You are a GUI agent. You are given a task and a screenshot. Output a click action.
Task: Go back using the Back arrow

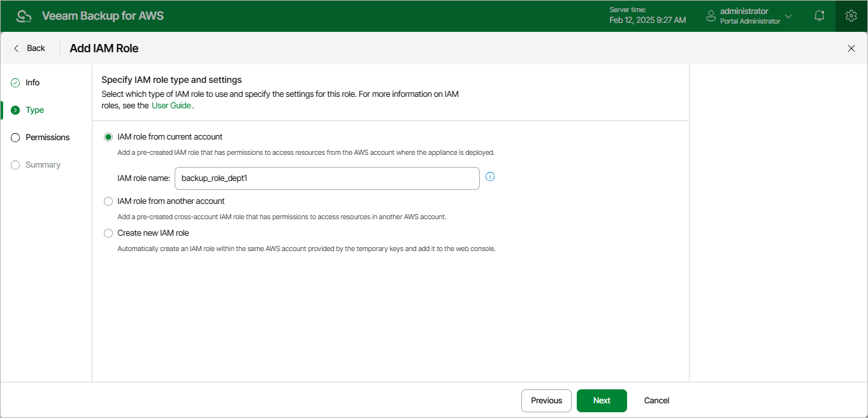(17, 48)
